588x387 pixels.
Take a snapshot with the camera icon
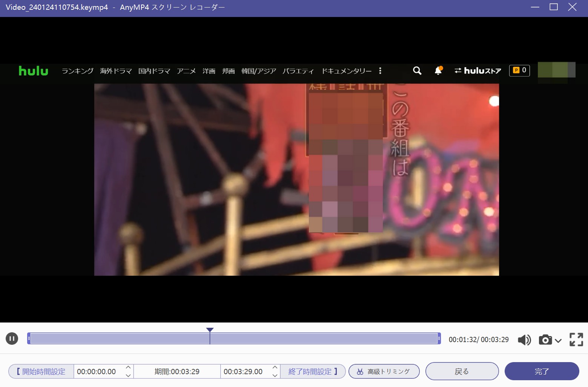click(545, 340)
